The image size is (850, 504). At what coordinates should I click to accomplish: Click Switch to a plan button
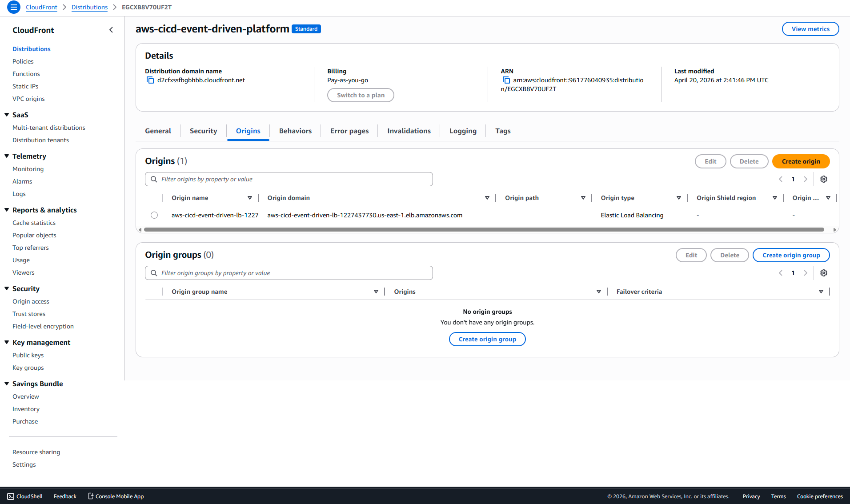[361, 95]
